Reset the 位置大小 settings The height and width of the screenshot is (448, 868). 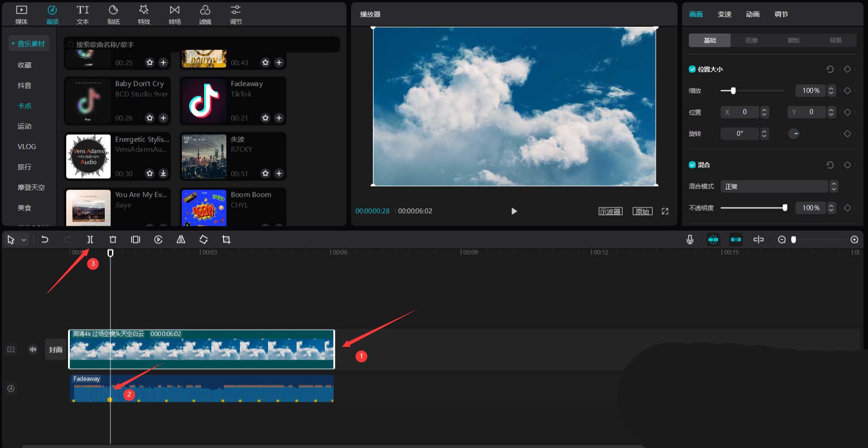click(830, 69)
